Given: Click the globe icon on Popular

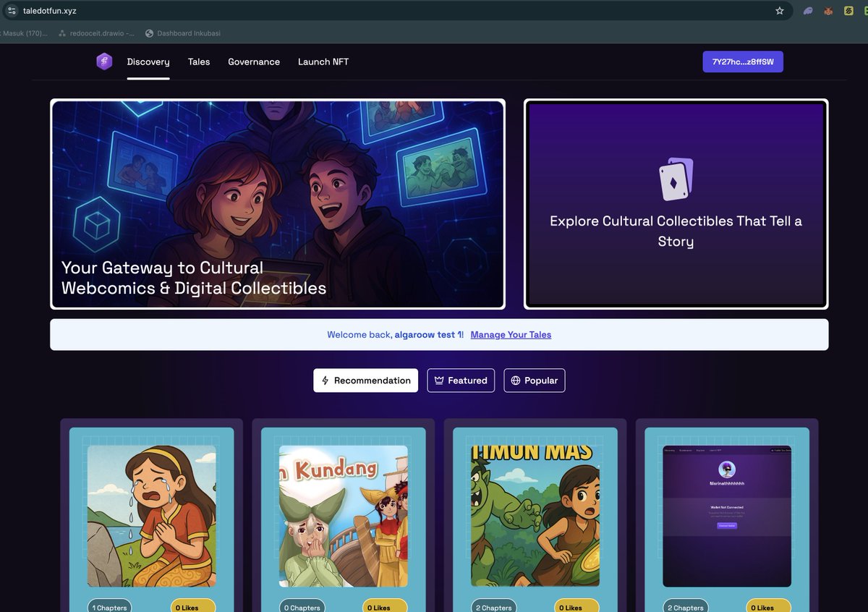Looking at the screenshot, I should click(516, 381).
